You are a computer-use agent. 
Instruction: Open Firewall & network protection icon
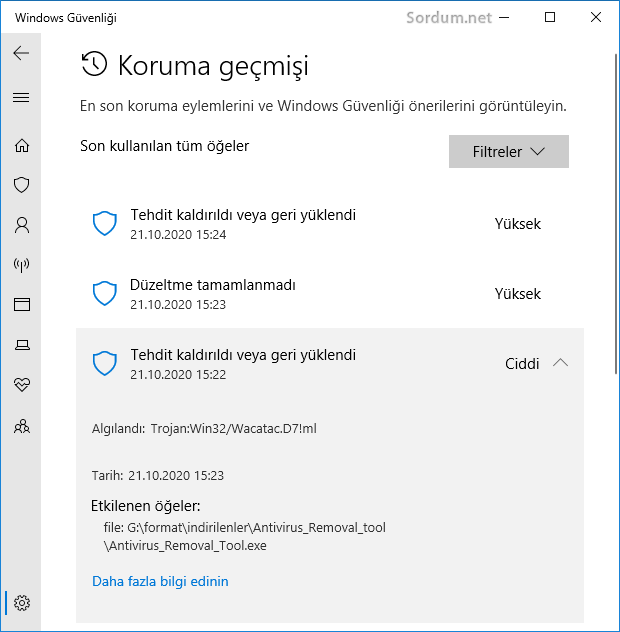click(22, 265)
